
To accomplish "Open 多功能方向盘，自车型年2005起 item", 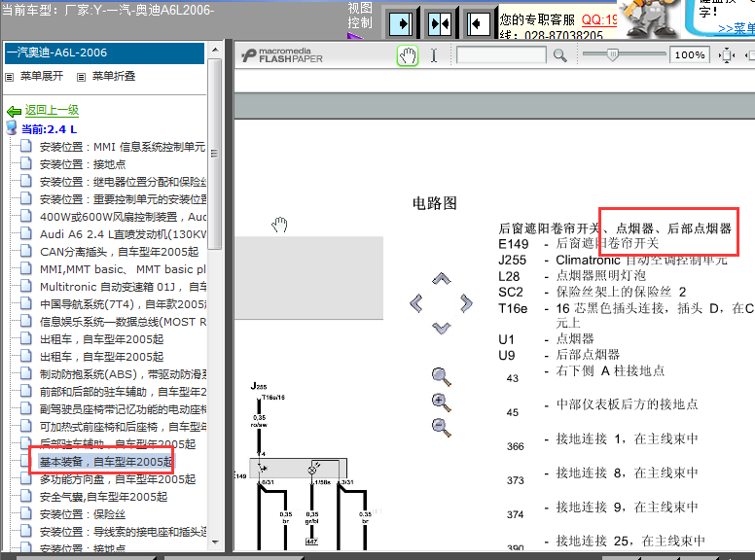I will click(118, 479).
